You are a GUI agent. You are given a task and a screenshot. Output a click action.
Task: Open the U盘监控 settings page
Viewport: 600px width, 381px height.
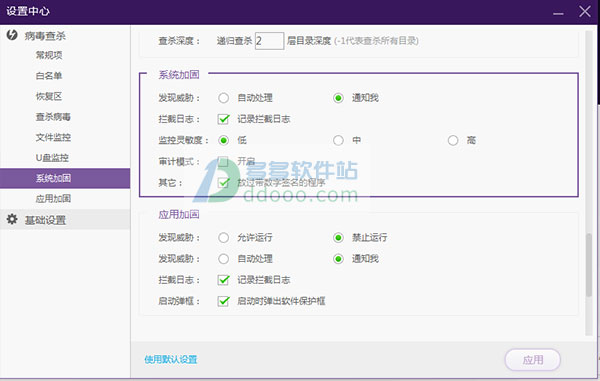coord(52,158)
